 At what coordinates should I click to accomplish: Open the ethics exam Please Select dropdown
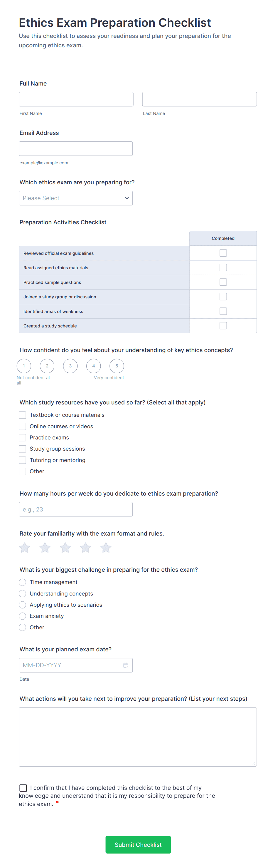pyautogui.click(x=76, y=198)
